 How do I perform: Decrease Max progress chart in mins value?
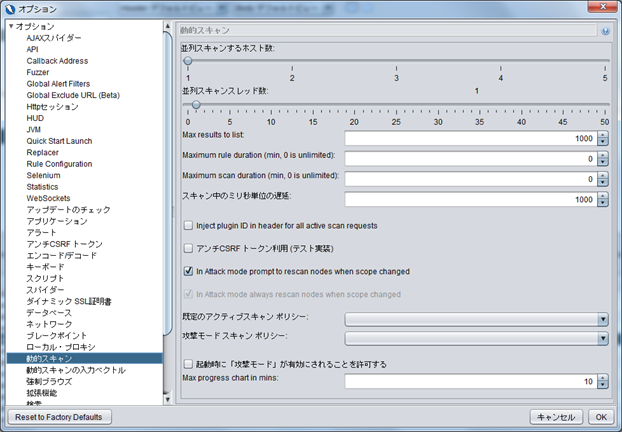click(603, 385)
